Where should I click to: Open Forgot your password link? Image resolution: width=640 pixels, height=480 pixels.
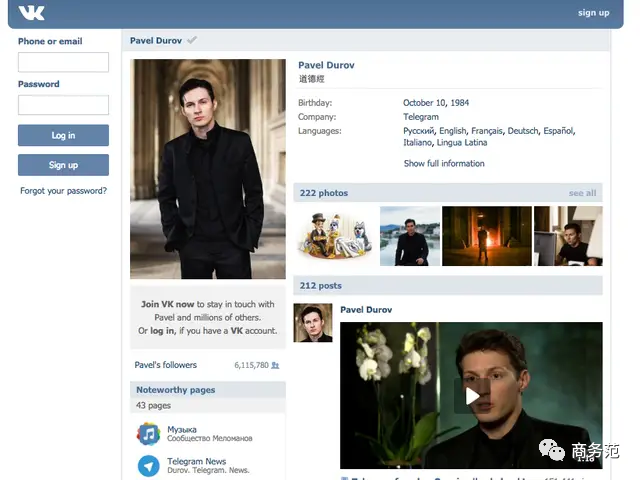click(x=63, y=191)
